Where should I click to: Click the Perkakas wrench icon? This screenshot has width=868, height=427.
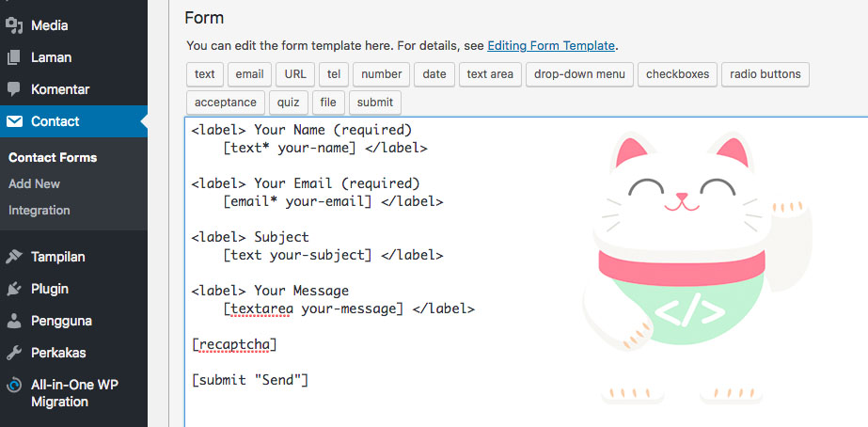(x=14, y=353)
